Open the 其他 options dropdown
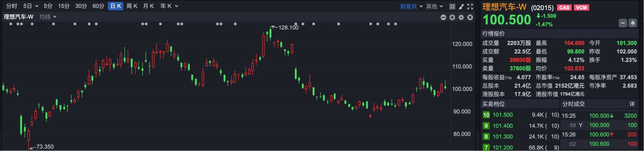 pos(435,6)
